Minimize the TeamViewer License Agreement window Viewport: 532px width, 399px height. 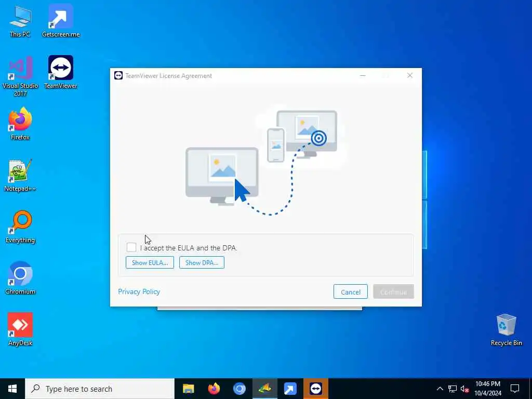tap(363, 75)
